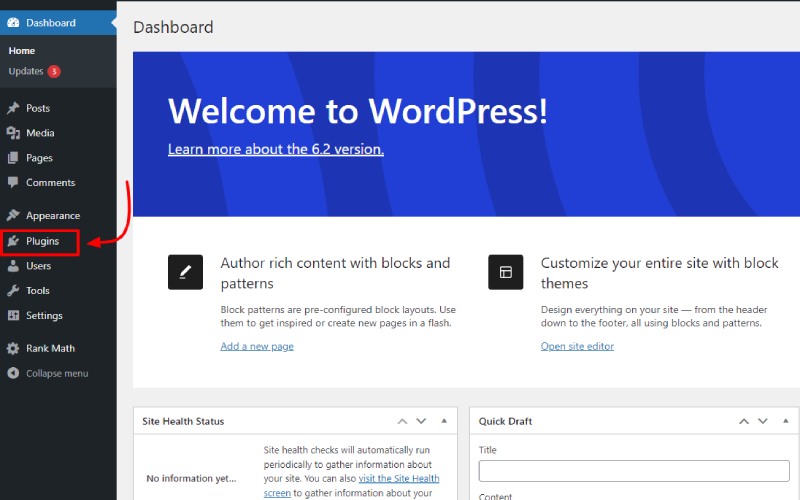Click the pencil edit icon beside Author rich content
Image resolution: width=800 pixels, height=500 pixels.
pos(185,272)
